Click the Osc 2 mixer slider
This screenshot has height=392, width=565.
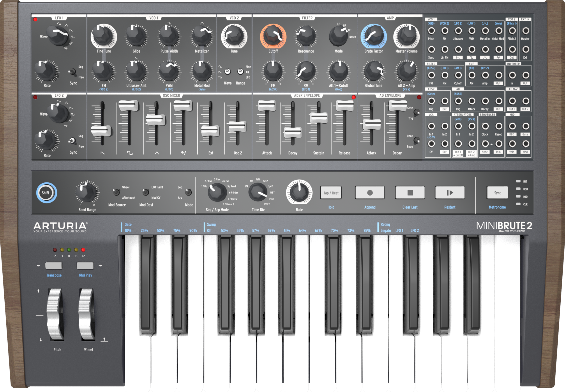tap(237, 127)
